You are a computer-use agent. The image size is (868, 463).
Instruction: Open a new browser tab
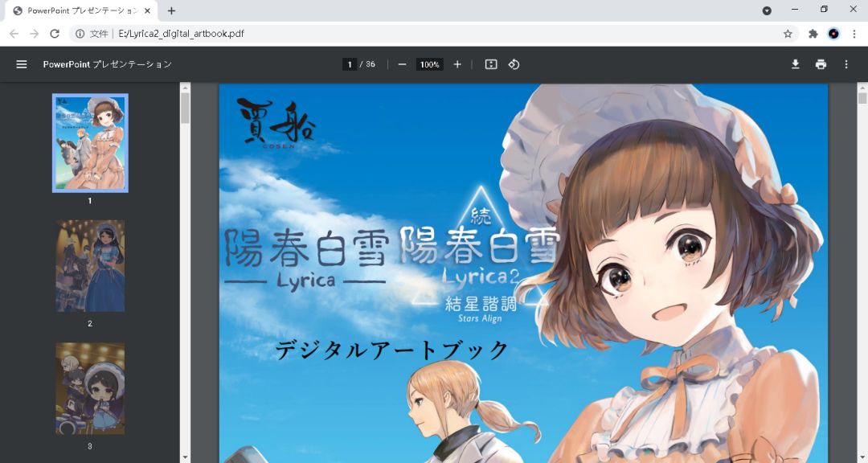pos(172,10)
